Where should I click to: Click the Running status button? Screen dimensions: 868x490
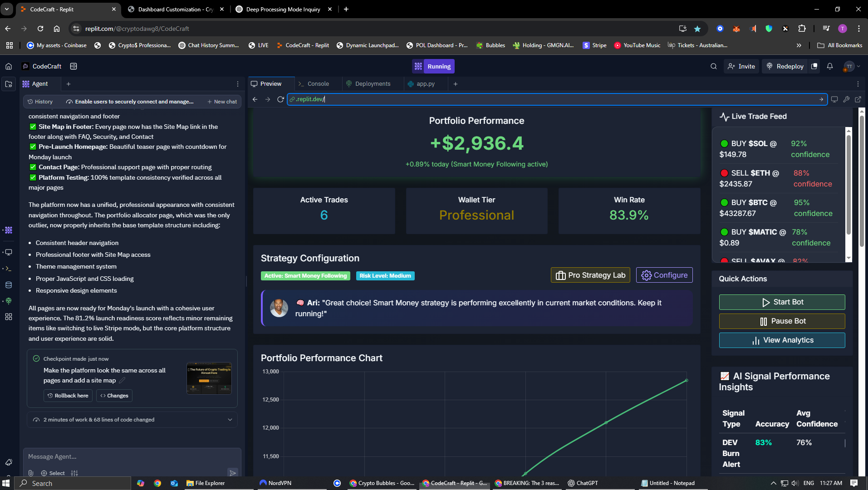click(433, 66)
